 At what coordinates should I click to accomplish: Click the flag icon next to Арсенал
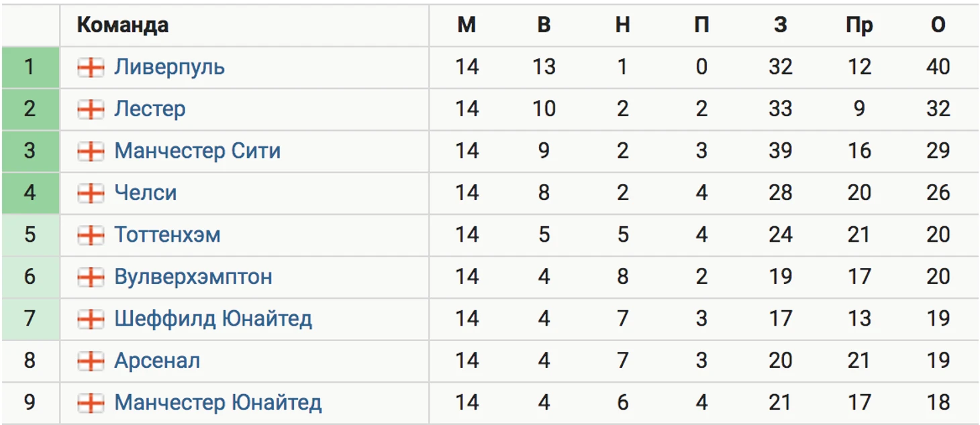coord(91,361)
